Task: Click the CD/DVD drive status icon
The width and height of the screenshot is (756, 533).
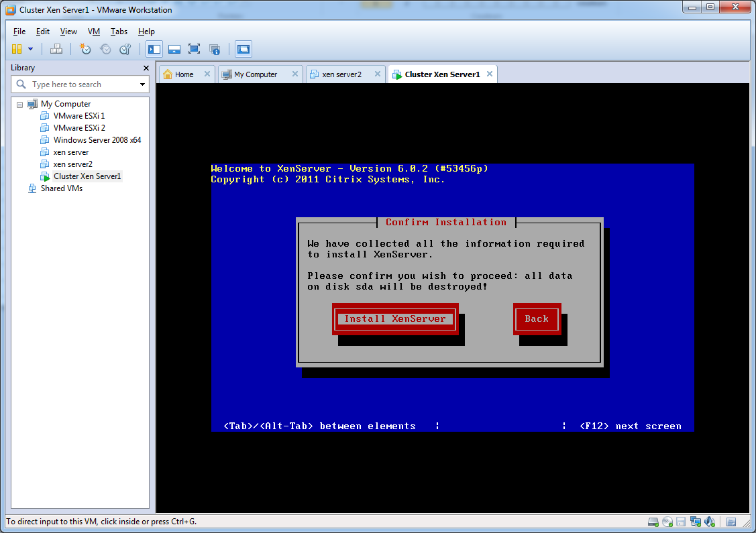Action: (667, 522)
